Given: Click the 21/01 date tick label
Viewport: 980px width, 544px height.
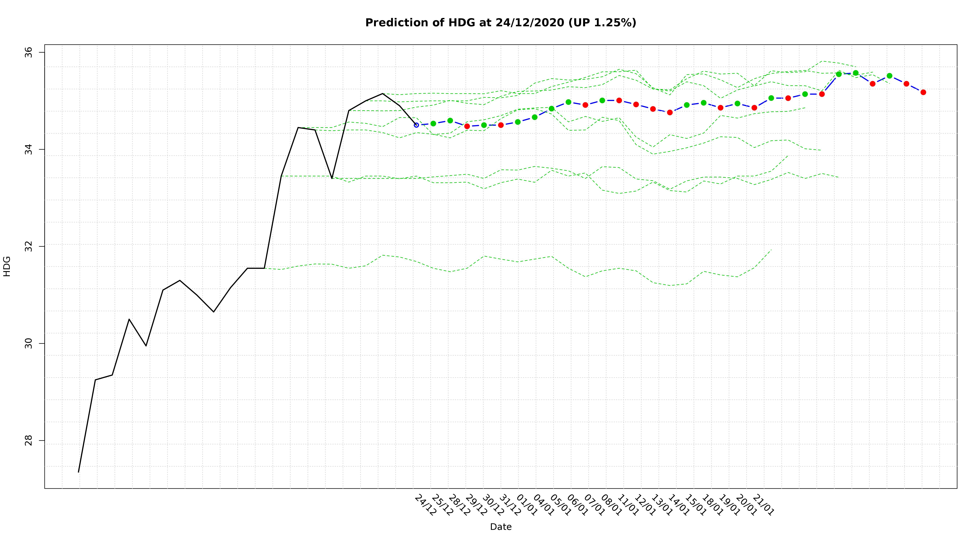Looking at the screenshot, I should tap(763, 505).
